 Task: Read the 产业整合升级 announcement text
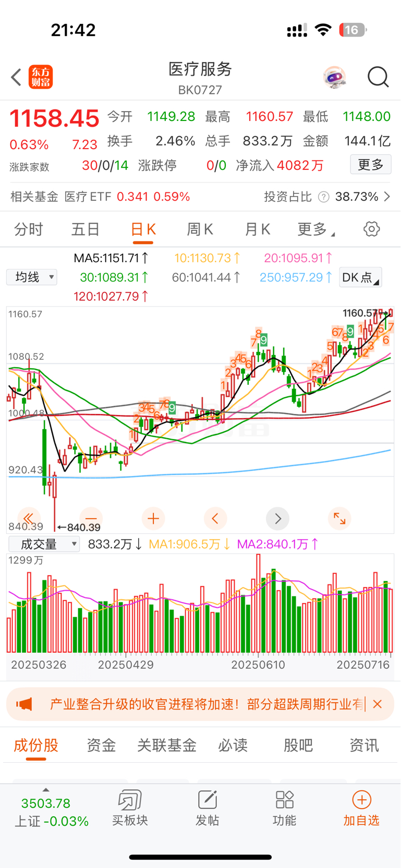[206, 704]
